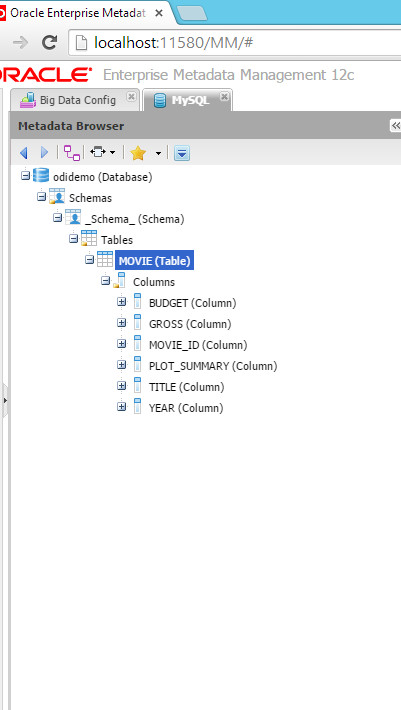Click the Schemas folder icon

[x=57, y=196]
